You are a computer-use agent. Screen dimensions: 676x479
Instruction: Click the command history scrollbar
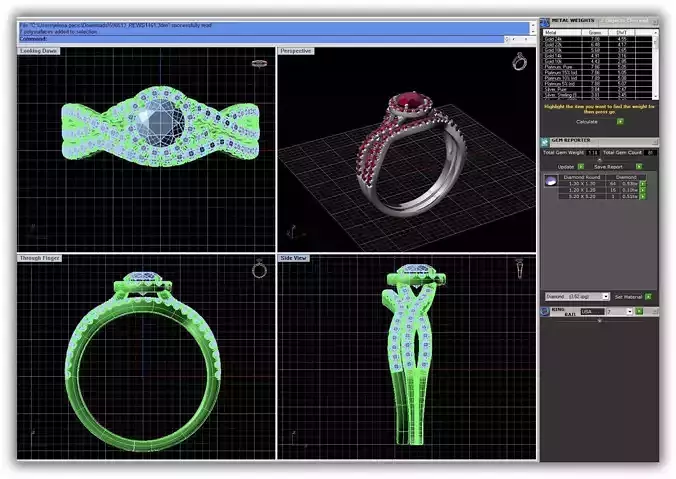tap(533, 28)
